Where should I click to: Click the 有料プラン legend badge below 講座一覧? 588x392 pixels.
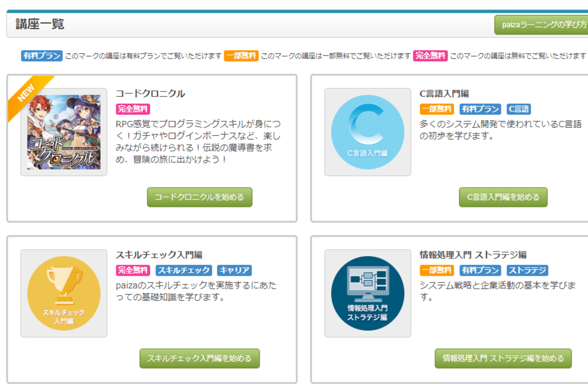click(x=42, y=56)
